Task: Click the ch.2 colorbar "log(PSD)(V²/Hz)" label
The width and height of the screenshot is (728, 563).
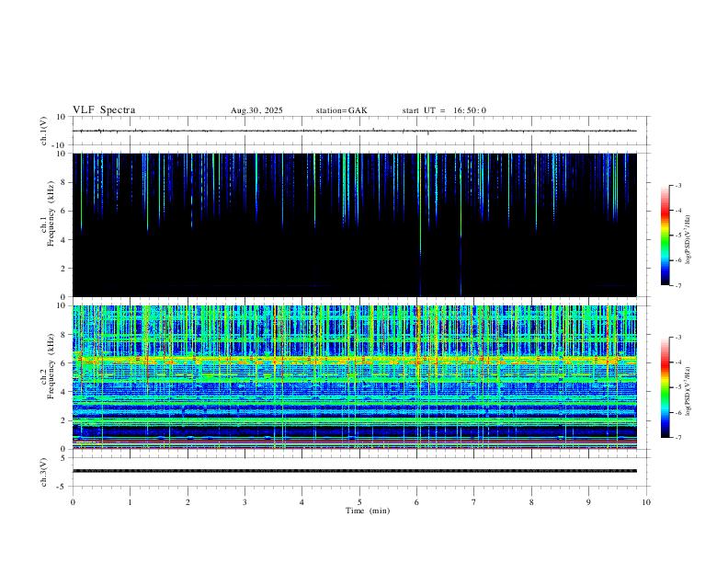Action: 688,391
